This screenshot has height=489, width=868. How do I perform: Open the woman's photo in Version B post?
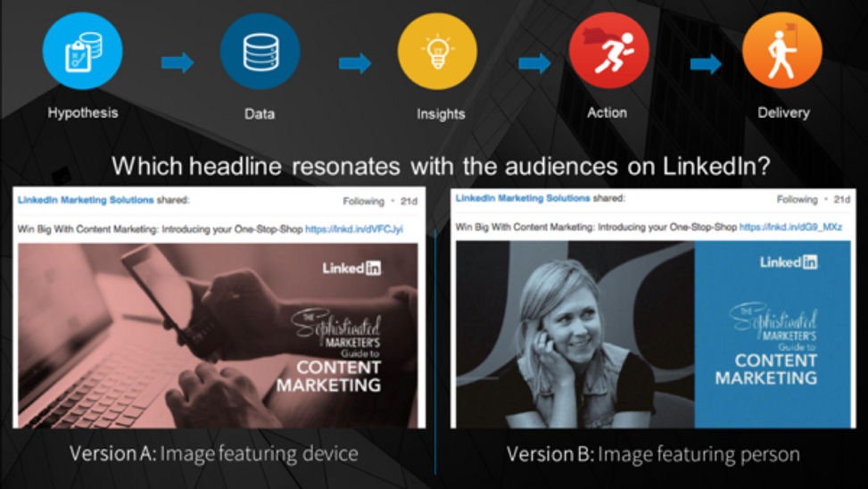coord(575,335)
